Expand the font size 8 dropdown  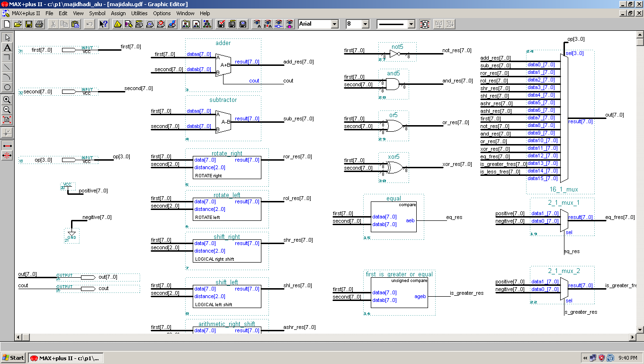[x=365, y=24]
